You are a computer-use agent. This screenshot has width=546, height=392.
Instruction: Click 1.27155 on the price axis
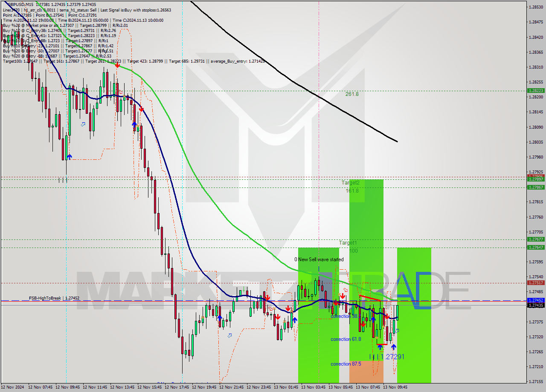click(x=536, y=382)
